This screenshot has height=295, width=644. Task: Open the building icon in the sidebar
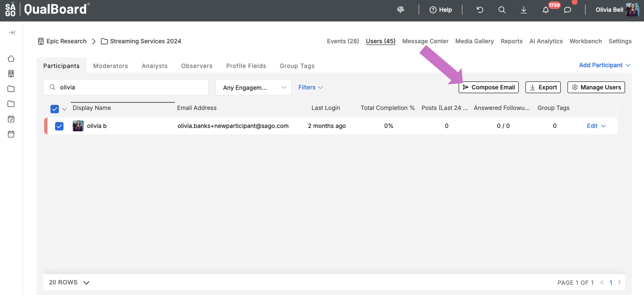11,74
